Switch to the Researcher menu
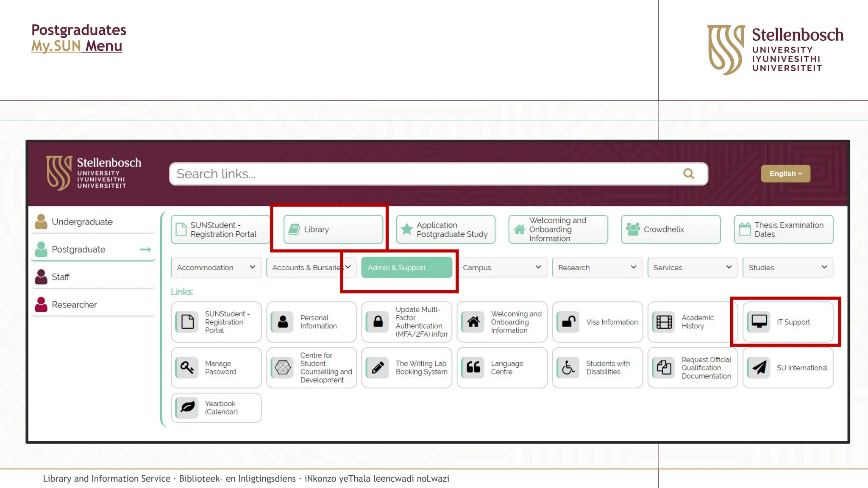This screenshot has width=868, height=488. coord(74,305)
